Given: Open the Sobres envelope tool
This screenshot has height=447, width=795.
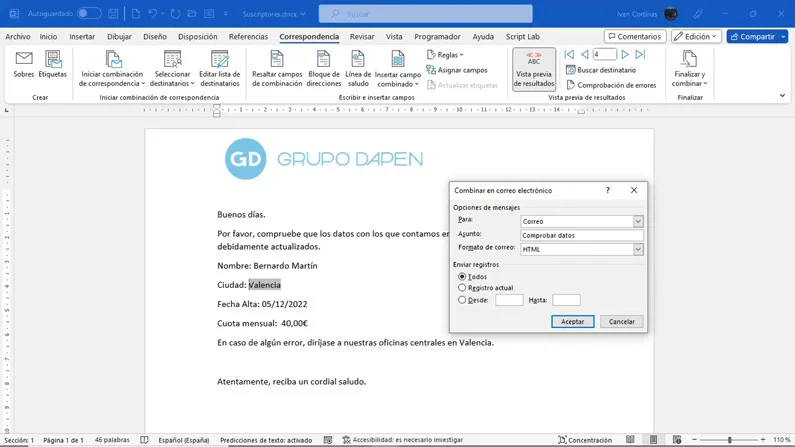Looking at the screenshot, I should [24, 64].
